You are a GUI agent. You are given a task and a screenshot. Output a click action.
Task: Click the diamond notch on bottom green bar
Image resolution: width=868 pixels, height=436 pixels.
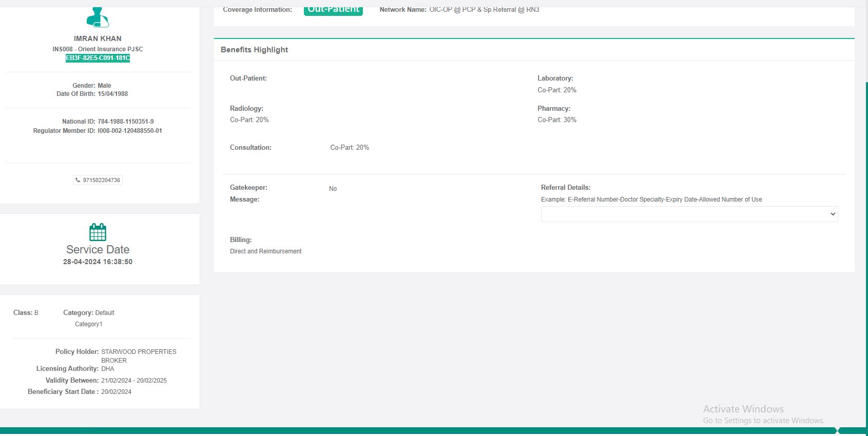[837, 431]
